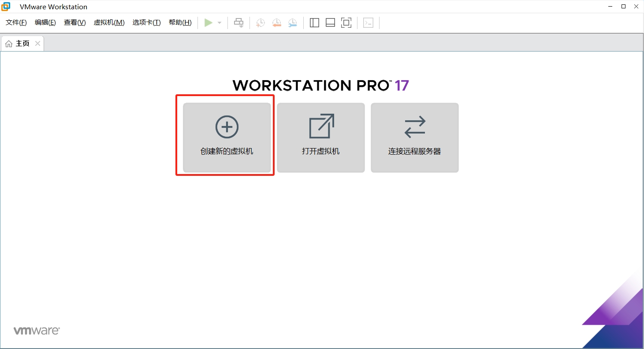Click the green power-on play icon
644x349 pixels.
tap(208, 23)
